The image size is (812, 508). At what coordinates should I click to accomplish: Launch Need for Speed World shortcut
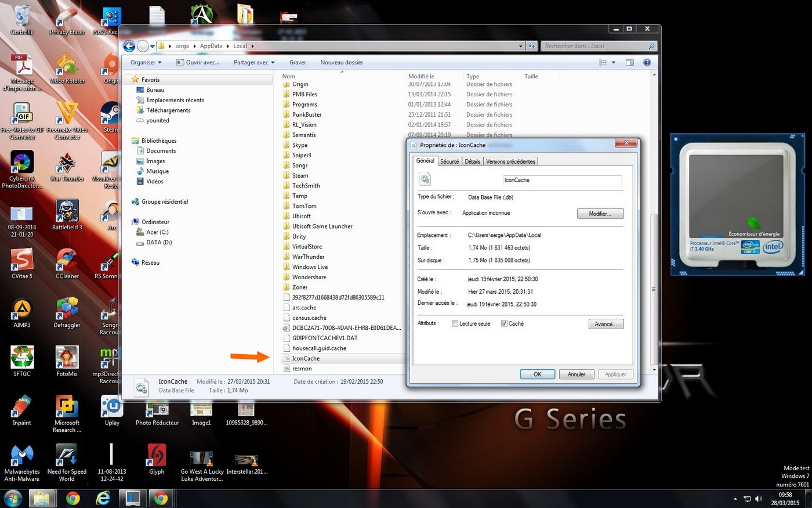[67, 462]
